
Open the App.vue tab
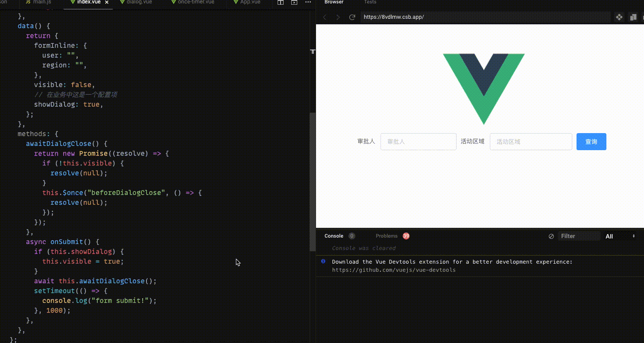coord(247,2)
